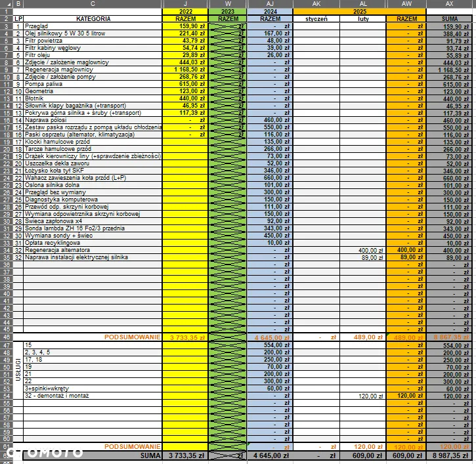Select the styczeń column heading
Screen dimensions: 476x464
click(316, 19)
